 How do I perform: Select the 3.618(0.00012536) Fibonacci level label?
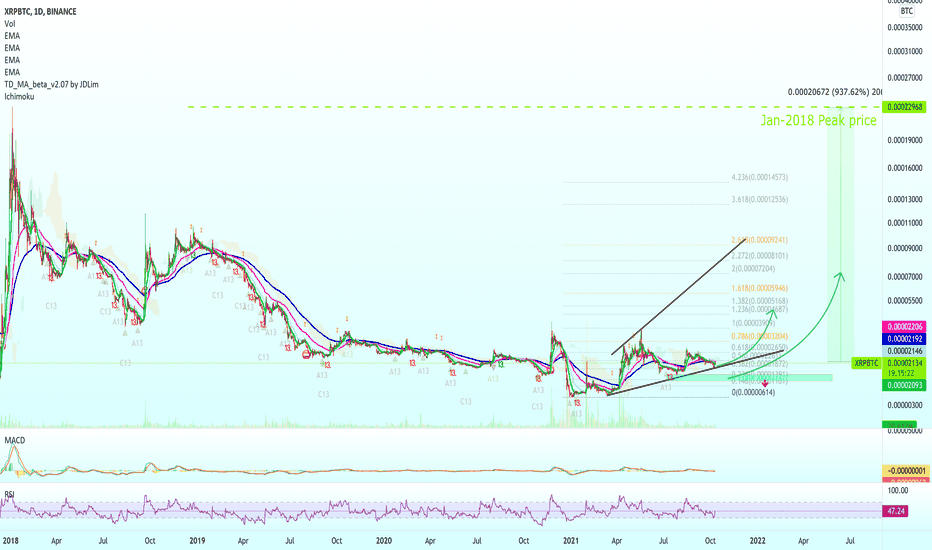click(x=760, y=199)
